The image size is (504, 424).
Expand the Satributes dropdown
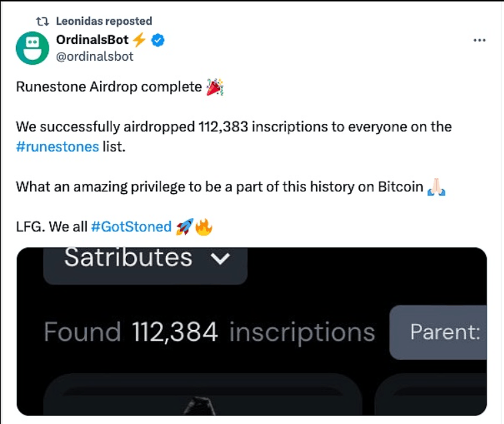coord(145,259)
